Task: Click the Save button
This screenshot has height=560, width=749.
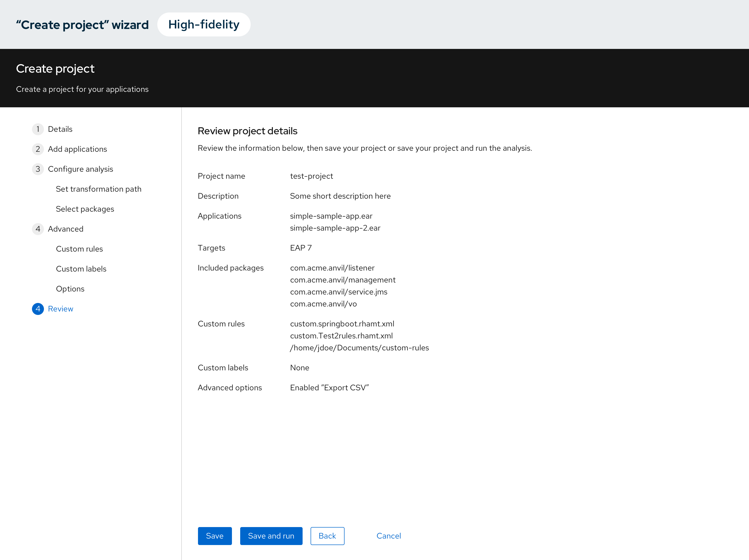Action: point(214,536)
